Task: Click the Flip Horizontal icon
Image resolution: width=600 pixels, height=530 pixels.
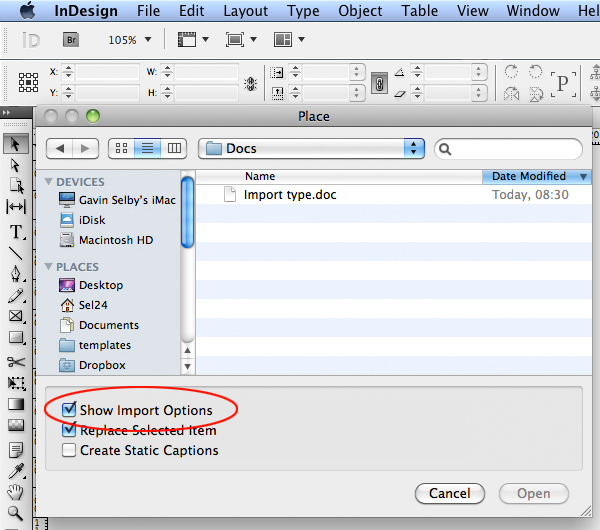Action: pos(511,94)
